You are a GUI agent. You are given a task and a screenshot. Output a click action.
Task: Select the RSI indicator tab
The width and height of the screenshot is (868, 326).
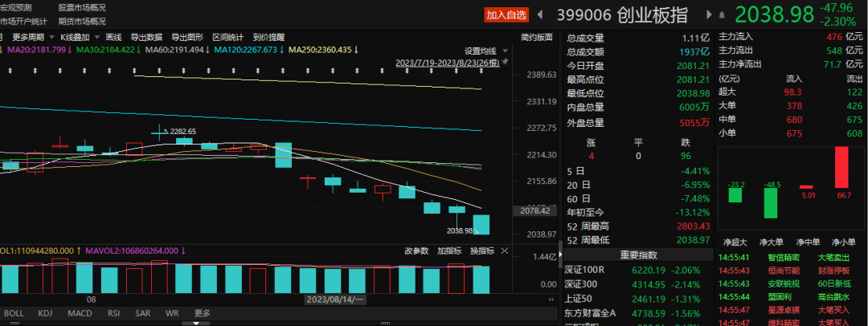[x=114, y=313]
